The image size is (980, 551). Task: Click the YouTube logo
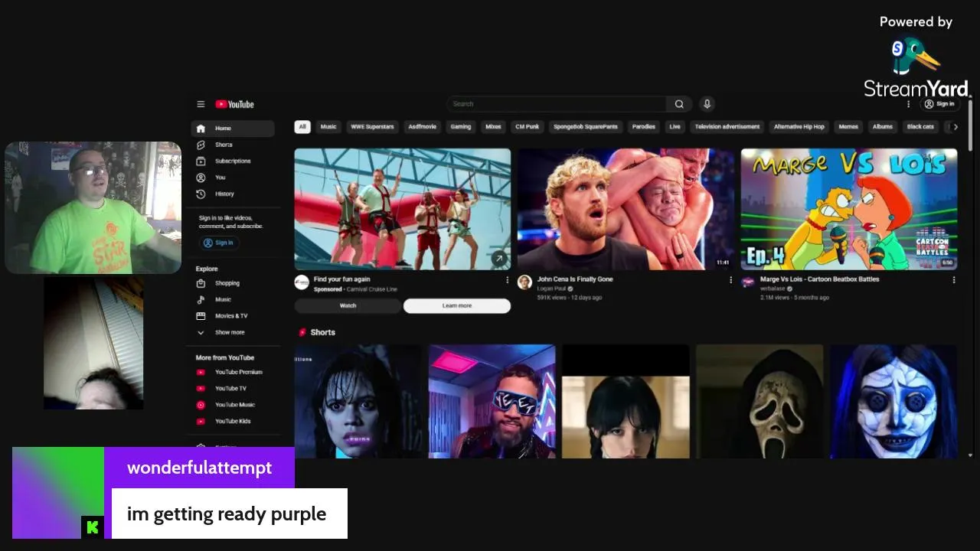[x=234, y=104]
